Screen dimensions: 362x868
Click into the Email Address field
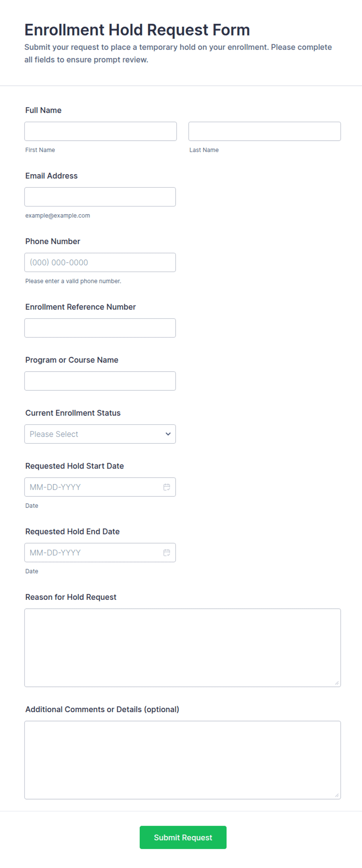pos(100,197)
